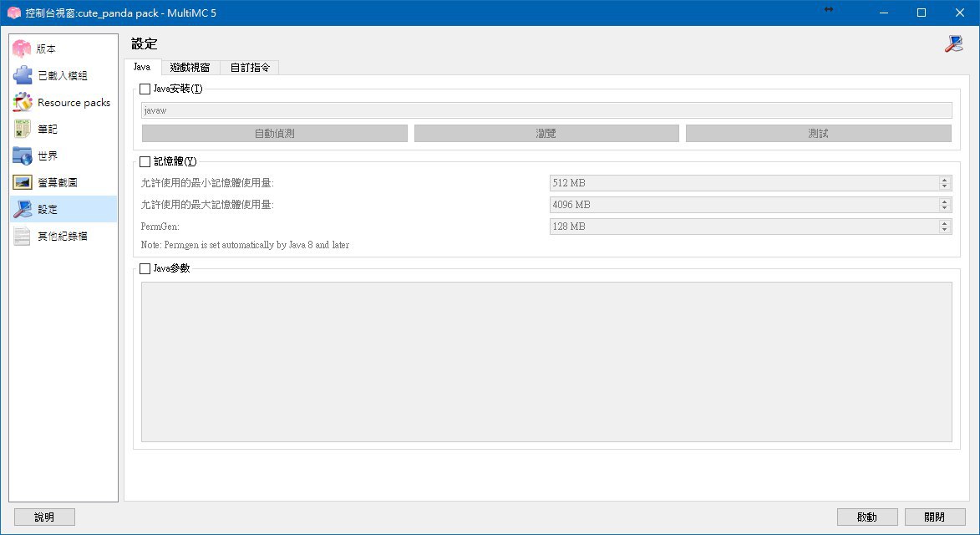Switch to the 自訂指令 tab
The image size is (980, 535).
[x=250, y=68]
